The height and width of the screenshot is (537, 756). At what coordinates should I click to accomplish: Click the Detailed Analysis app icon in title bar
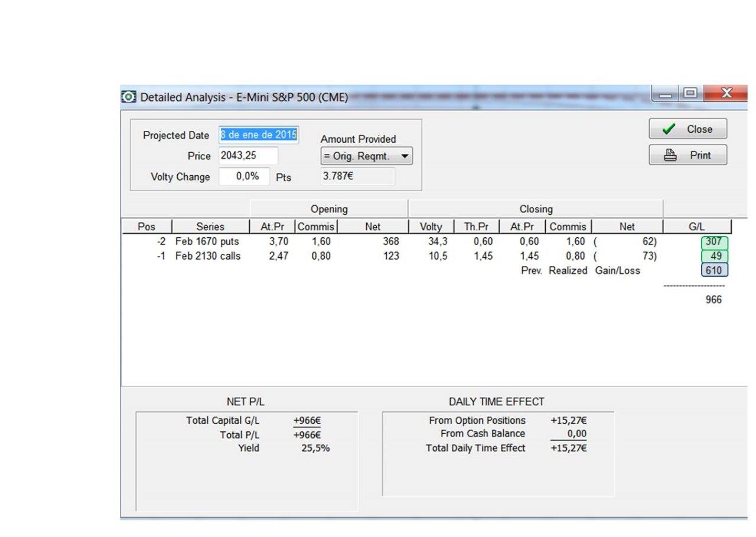tap(128, 96)
